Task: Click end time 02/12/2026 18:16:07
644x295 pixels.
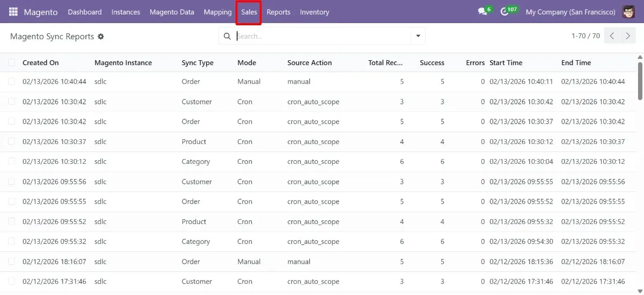Action: (x=593, y=262)
